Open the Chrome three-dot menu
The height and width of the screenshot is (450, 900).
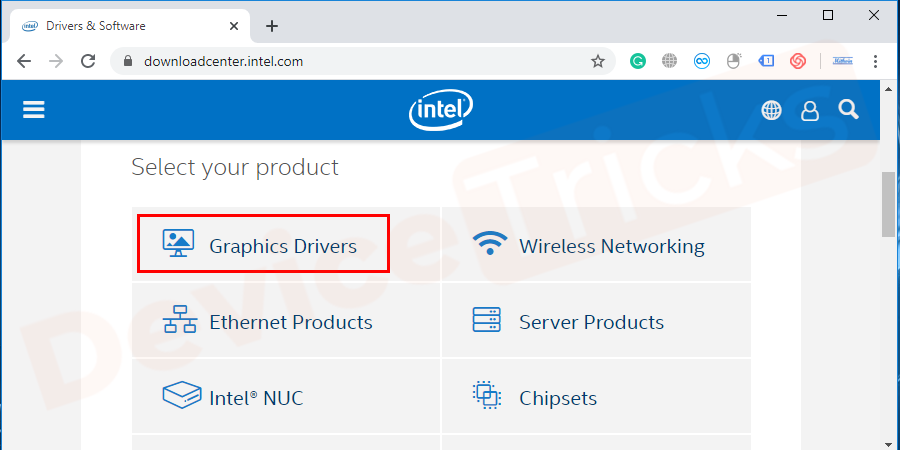pyautogui.click(x=875, y=61)
